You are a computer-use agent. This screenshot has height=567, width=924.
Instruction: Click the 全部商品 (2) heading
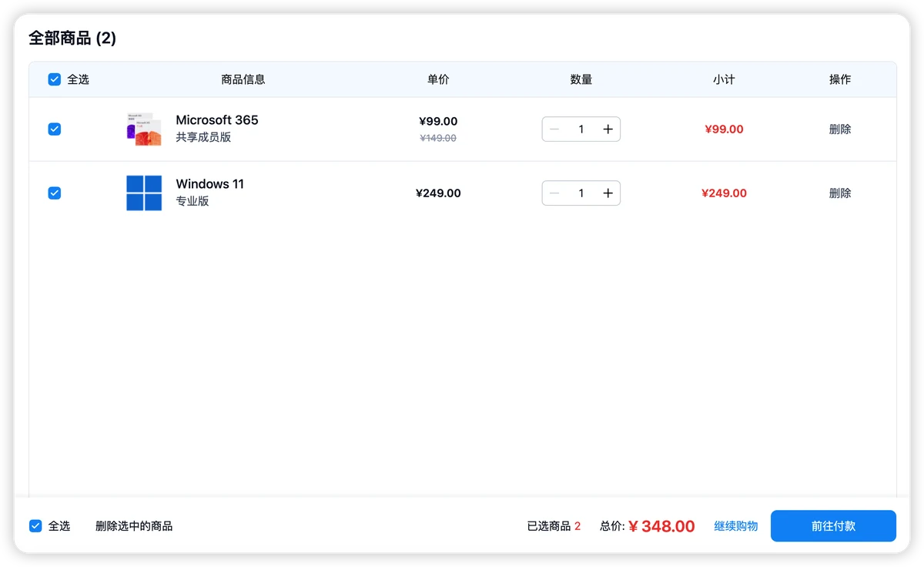coord(72,38)
